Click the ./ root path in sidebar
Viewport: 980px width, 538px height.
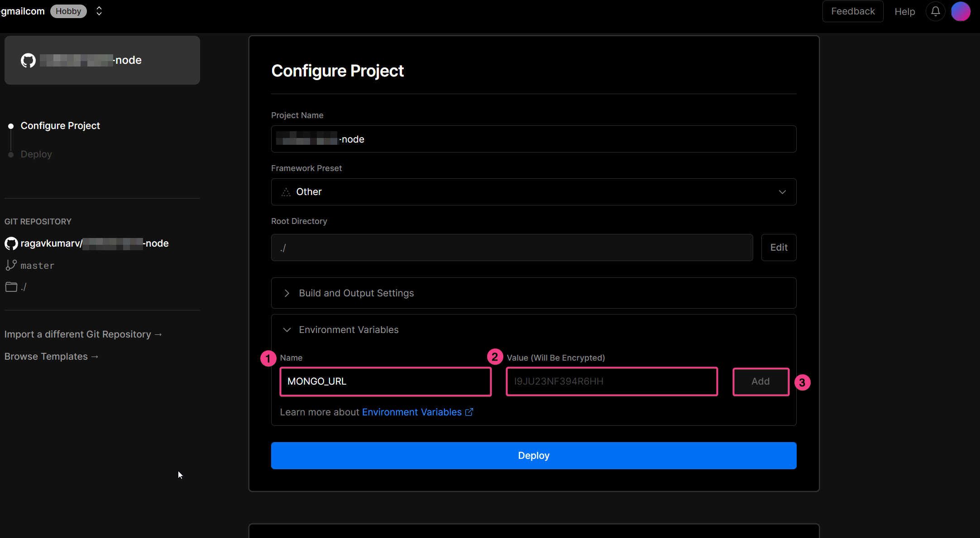coord(24,287)
